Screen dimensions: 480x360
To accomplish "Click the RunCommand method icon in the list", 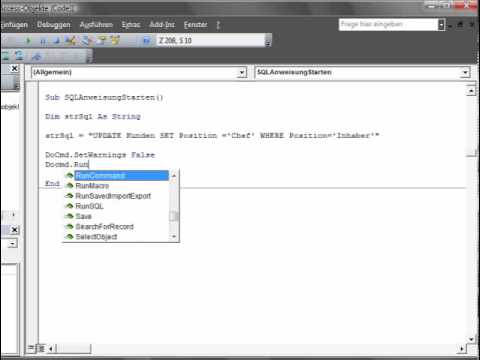I will coord(69,175).
